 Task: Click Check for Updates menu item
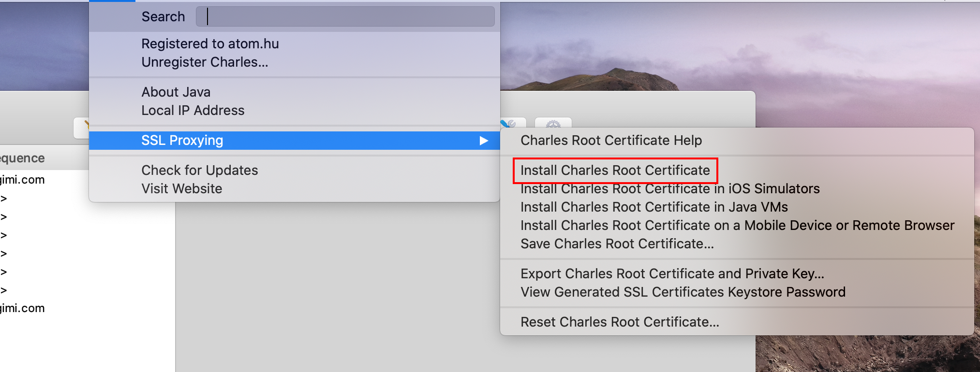tap(199, 171)
